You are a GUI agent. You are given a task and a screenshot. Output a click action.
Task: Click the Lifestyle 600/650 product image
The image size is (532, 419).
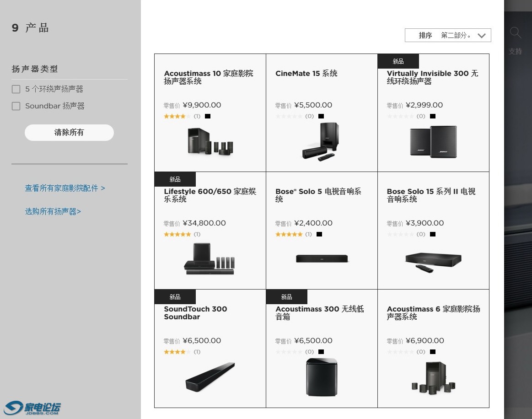(x=210, y=259)
